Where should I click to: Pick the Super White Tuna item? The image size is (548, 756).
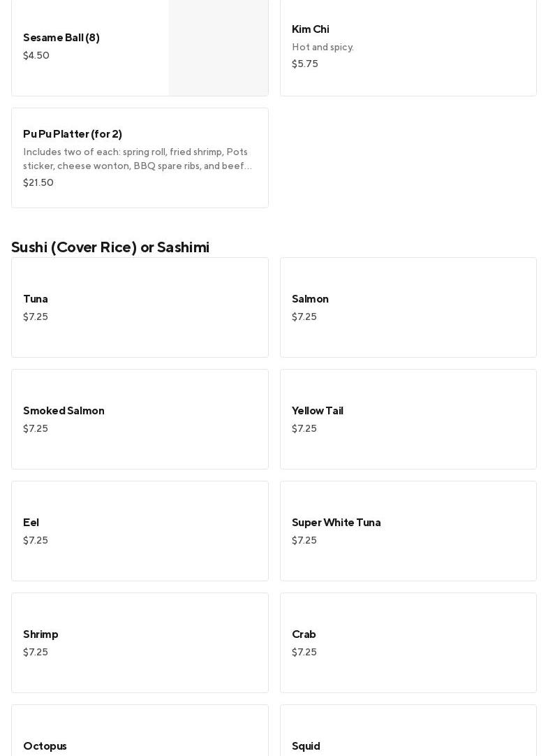click(x=408, y=531)
